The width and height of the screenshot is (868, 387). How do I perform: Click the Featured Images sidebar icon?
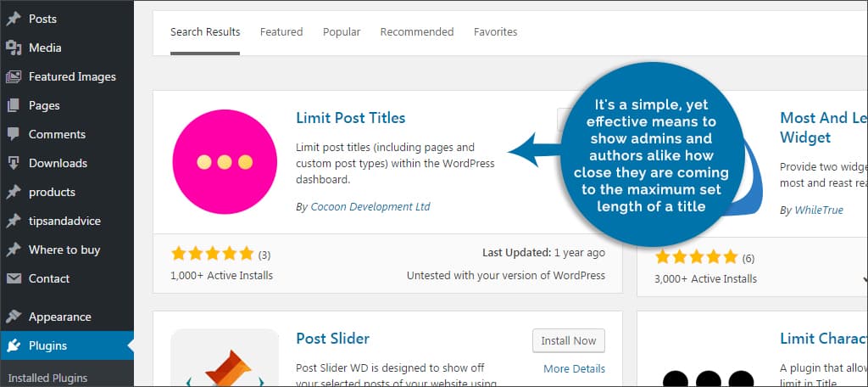pyautogui.click(x=14, y=76)
